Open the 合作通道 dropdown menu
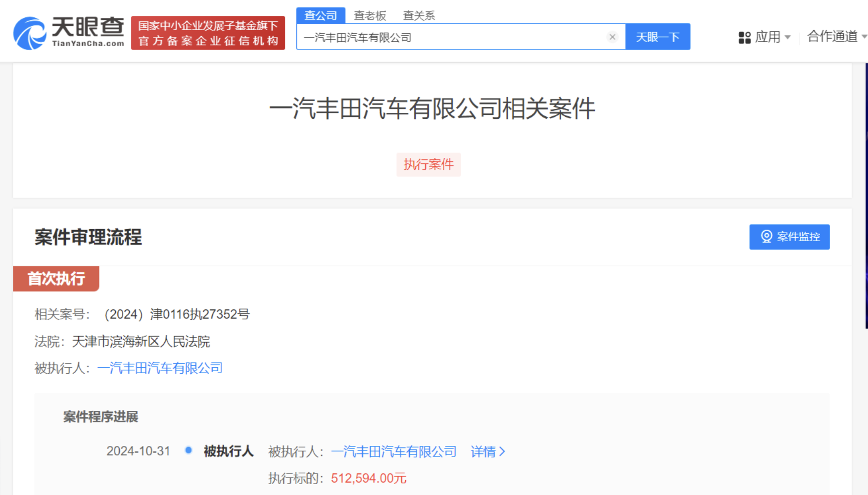The height and width of the screenshot is (495, 868). tap(836, 37)
